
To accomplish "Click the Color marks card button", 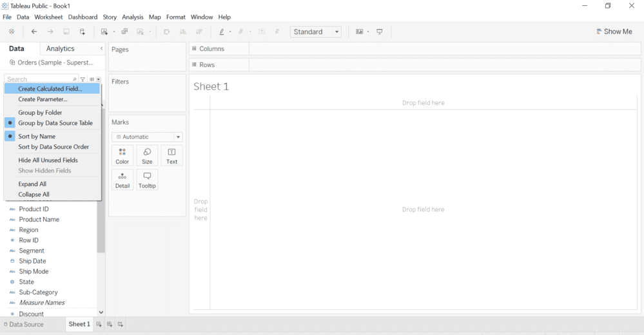I will tap(122, 156).
